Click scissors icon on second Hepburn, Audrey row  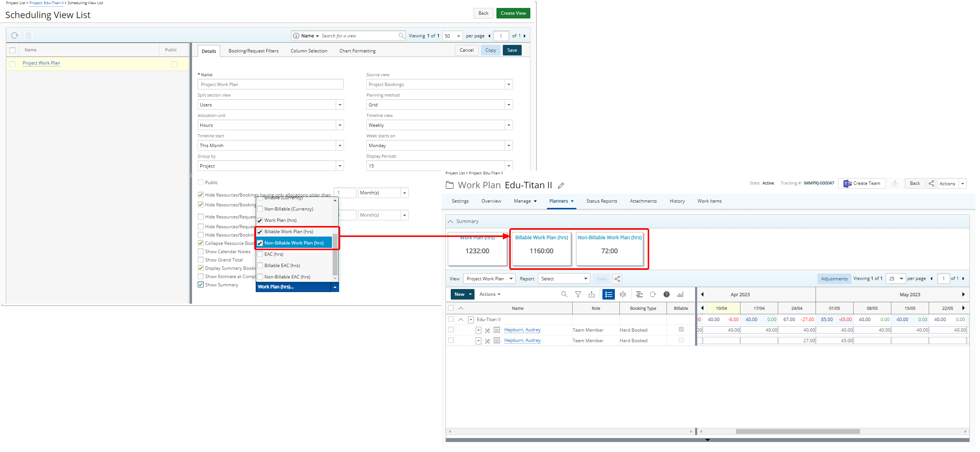pos(487,341)
